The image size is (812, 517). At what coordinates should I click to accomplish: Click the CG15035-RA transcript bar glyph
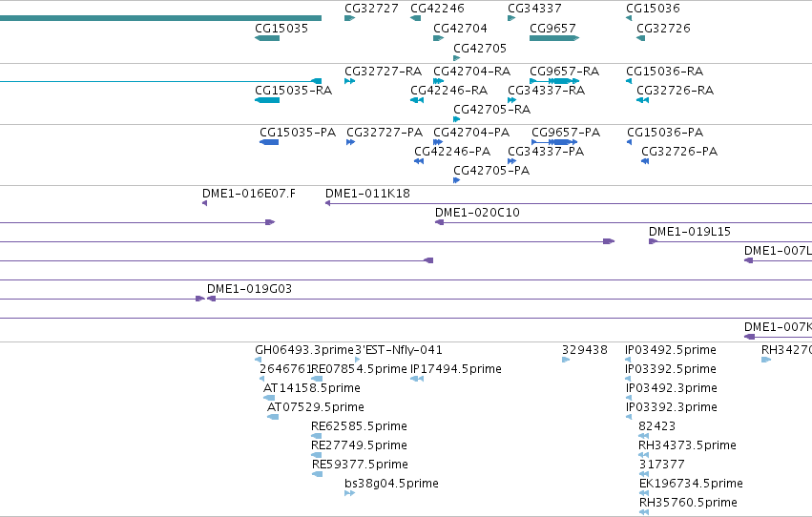[267, 100]
